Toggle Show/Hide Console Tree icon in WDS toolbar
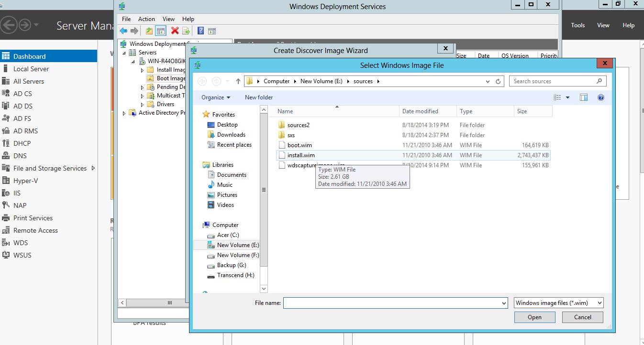This screenshot has width=644, height=345. pyautogui.click(x=161, y=31)
